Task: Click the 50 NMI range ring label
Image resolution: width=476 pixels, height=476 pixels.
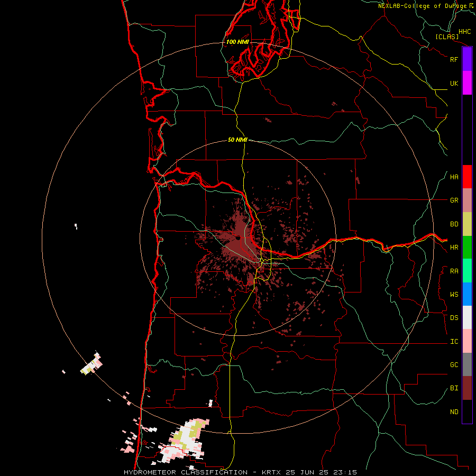Action: point(237,140)
